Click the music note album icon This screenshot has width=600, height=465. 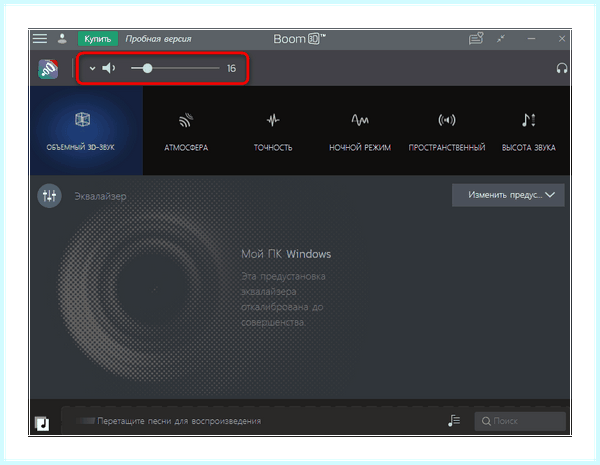pos(42,423)
